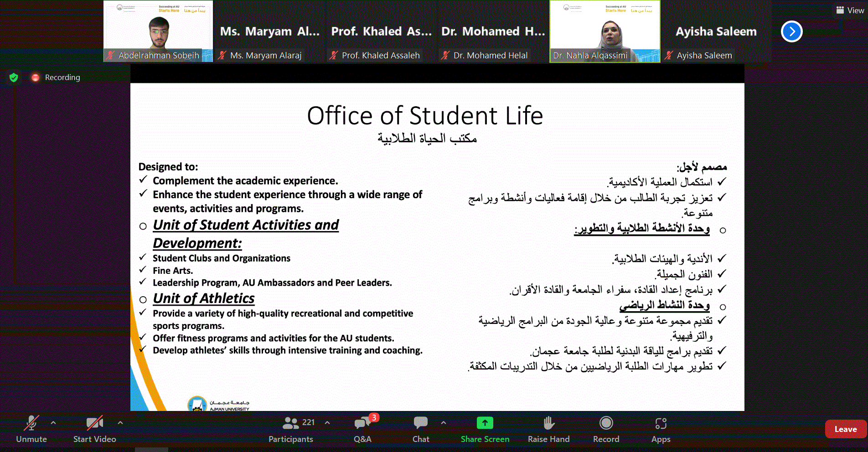
Task: Open the Participants panel icon
Action: pyautogui.click(x=291, y=424)
